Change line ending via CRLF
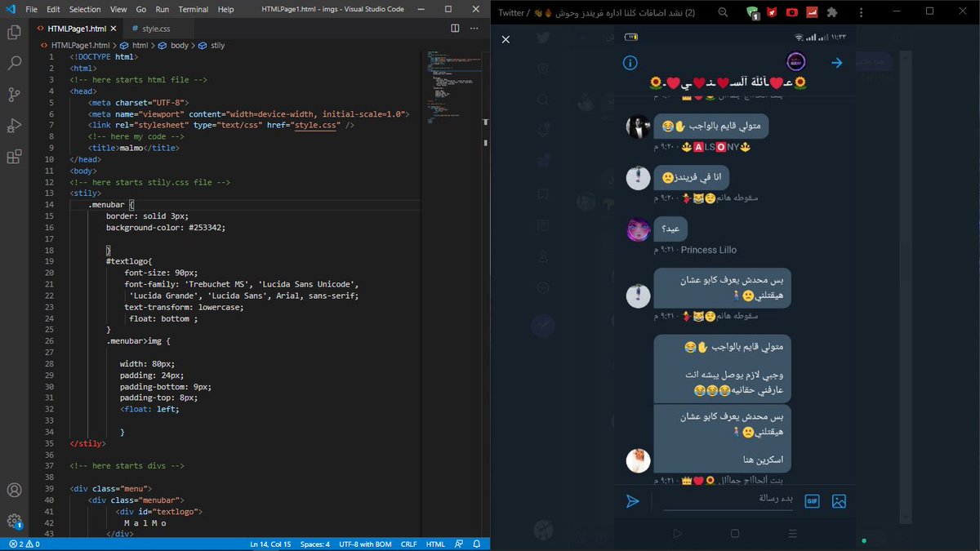 (408, 544)
